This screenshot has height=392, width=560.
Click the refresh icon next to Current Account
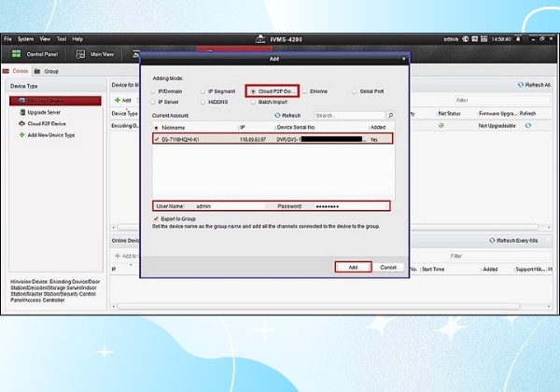click(277, 116)
